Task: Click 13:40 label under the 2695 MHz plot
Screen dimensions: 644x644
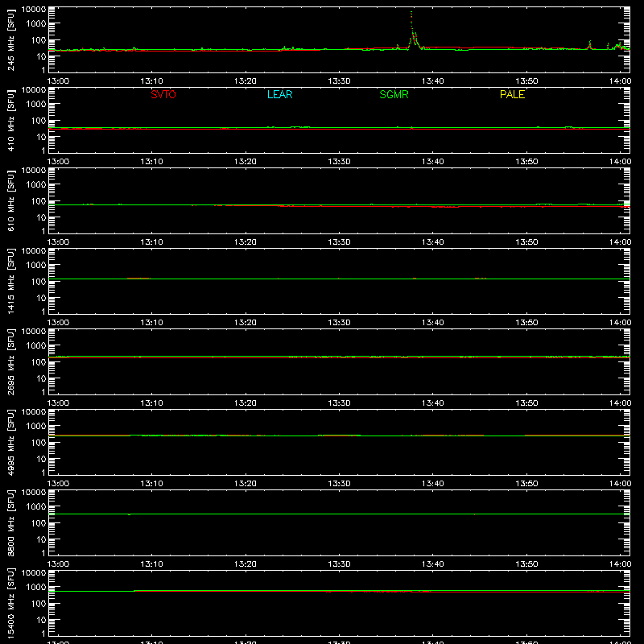Action: tap(433, 403)
